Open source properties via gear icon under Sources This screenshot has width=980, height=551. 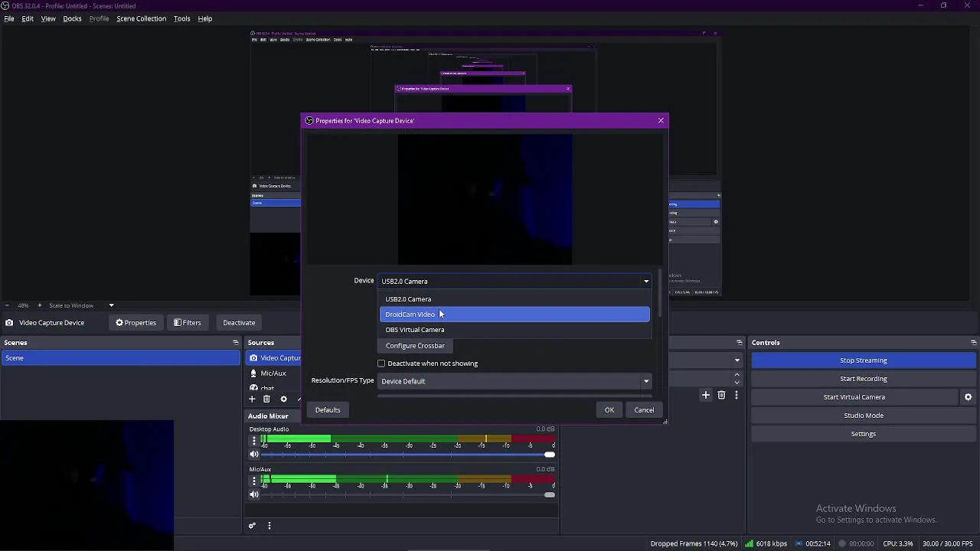[x=283, y=399]
